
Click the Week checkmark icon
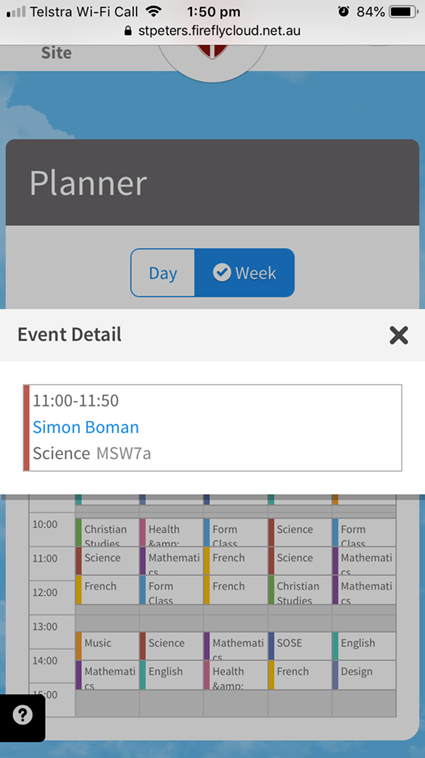[x=222, y=273]
